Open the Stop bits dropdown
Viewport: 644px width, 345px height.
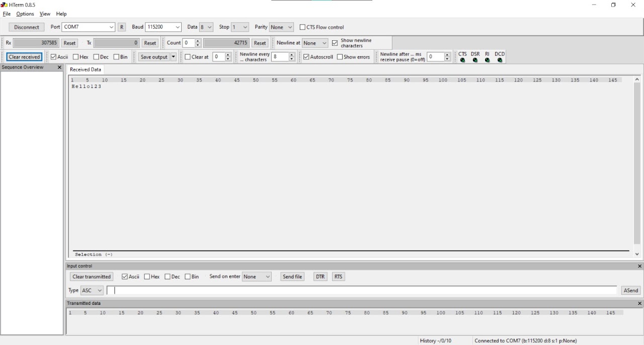pyautogui.click(x=240, y=27)
